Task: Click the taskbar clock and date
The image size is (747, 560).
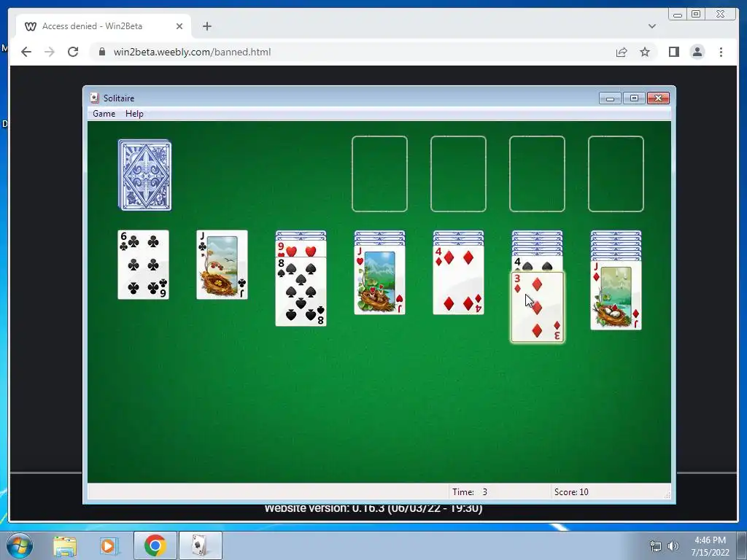Action: click(x=710, y=546)
